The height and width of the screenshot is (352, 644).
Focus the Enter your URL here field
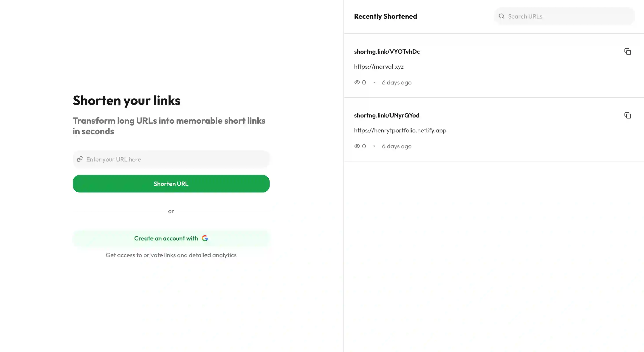click(x=175, y=159)
